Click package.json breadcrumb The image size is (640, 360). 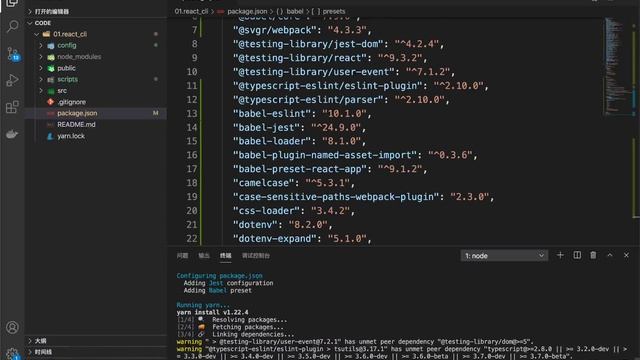point(247,11)
